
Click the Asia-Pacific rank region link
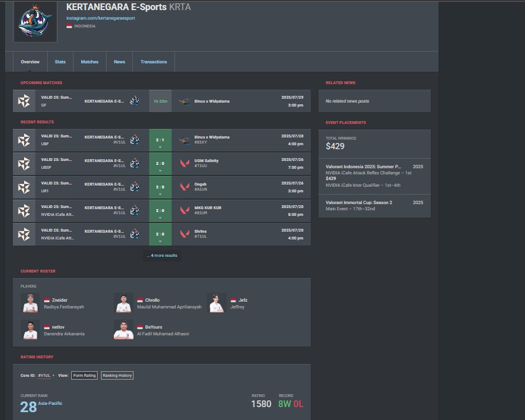(50, 403)
